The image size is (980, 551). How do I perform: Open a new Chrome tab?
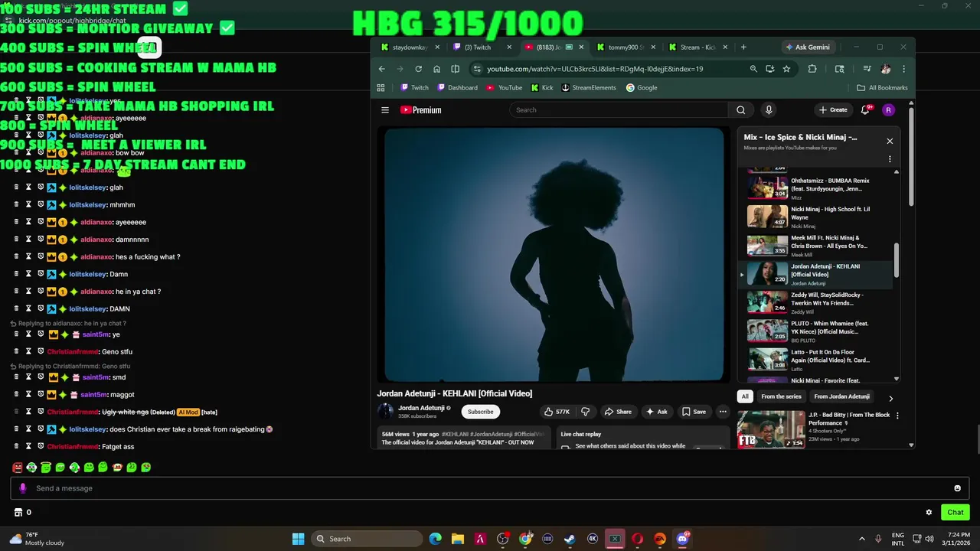(743, 47)
